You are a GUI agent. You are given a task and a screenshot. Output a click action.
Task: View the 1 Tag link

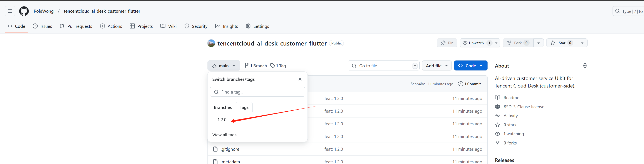coord(278,66)
